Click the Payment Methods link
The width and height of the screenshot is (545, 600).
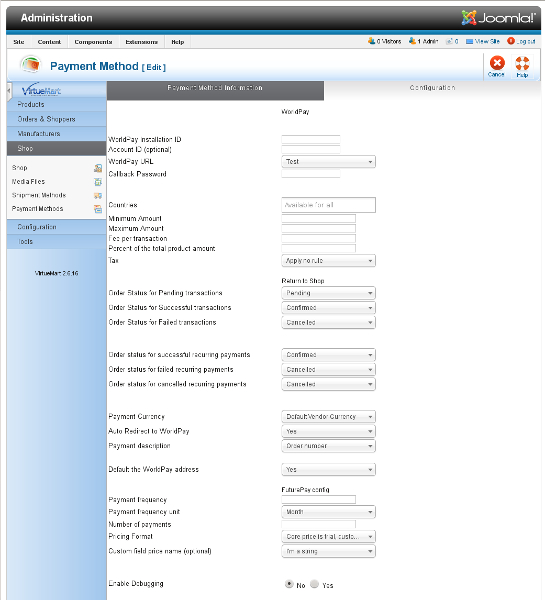(x=38, y=209)
